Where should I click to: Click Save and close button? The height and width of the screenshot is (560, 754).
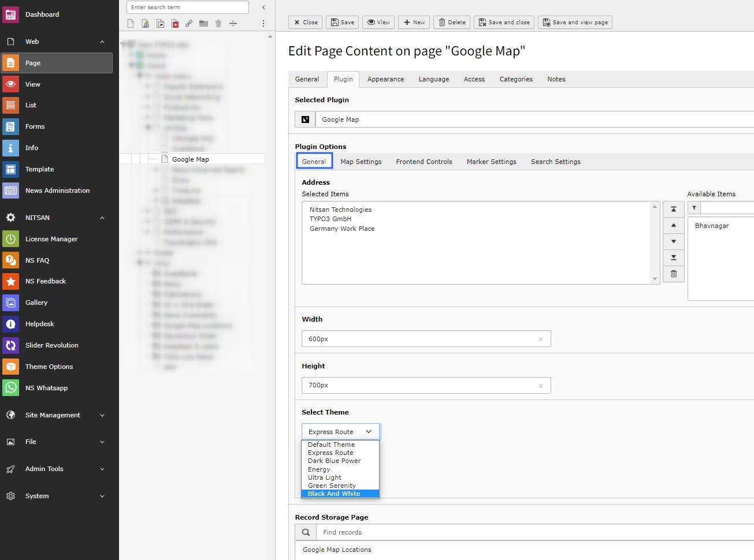click(504, 23)
